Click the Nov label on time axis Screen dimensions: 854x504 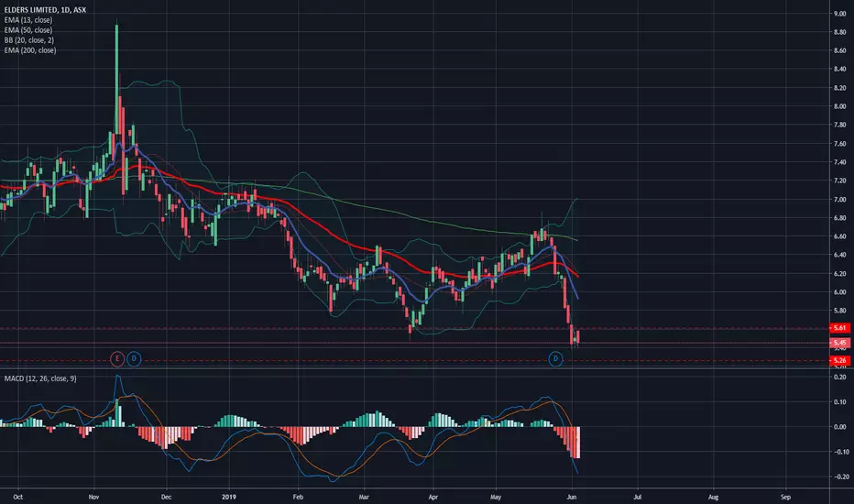(93, 497)
